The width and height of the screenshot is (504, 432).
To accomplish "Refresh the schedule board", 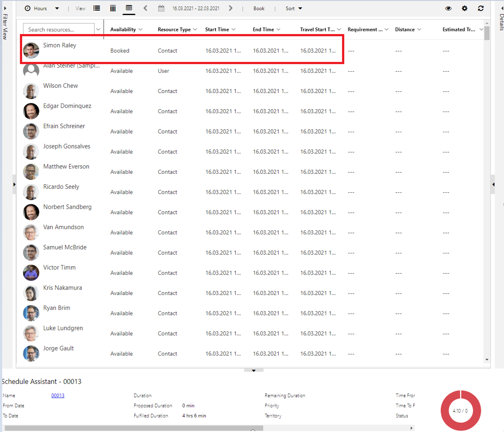I will [481, 8].
